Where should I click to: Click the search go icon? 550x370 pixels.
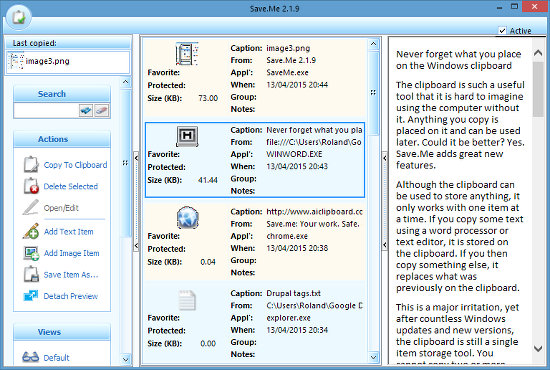86,111
